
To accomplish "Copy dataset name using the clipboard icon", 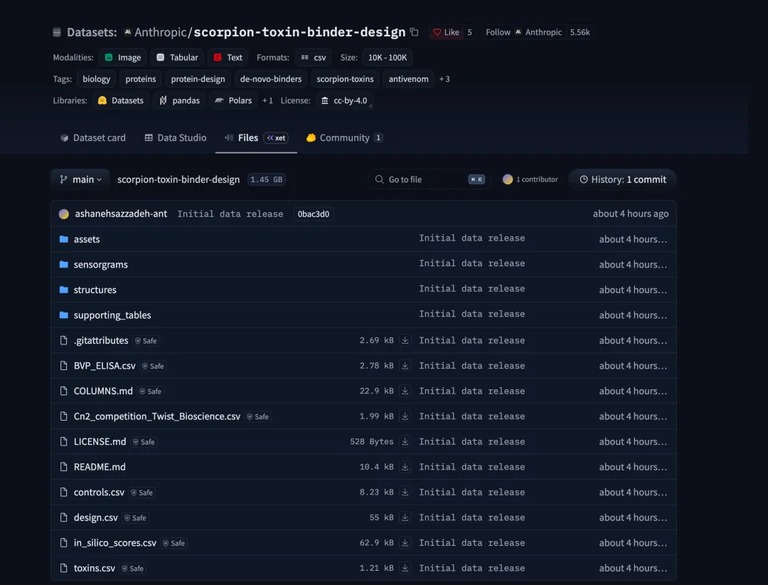I will tap(414, 32).
